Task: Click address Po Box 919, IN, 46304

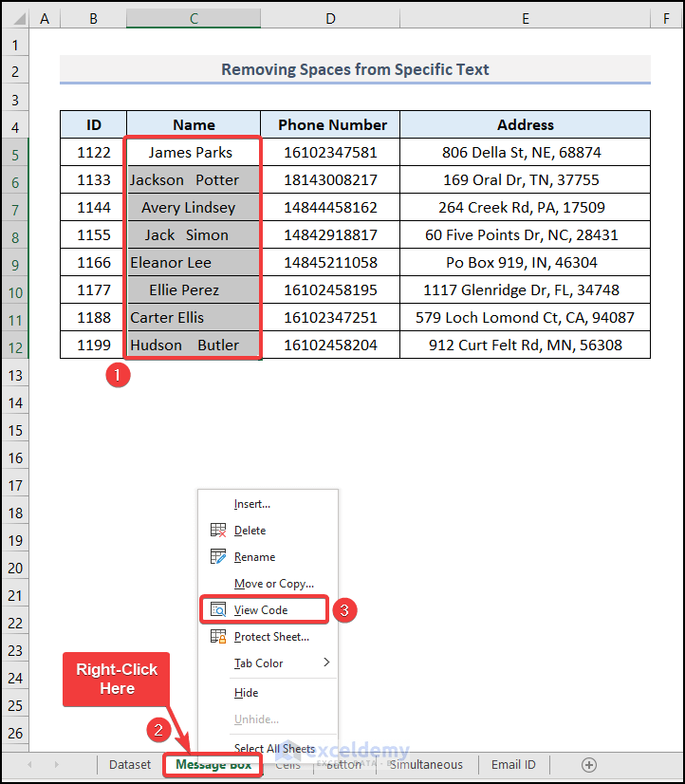Action: tap(525, 262)
